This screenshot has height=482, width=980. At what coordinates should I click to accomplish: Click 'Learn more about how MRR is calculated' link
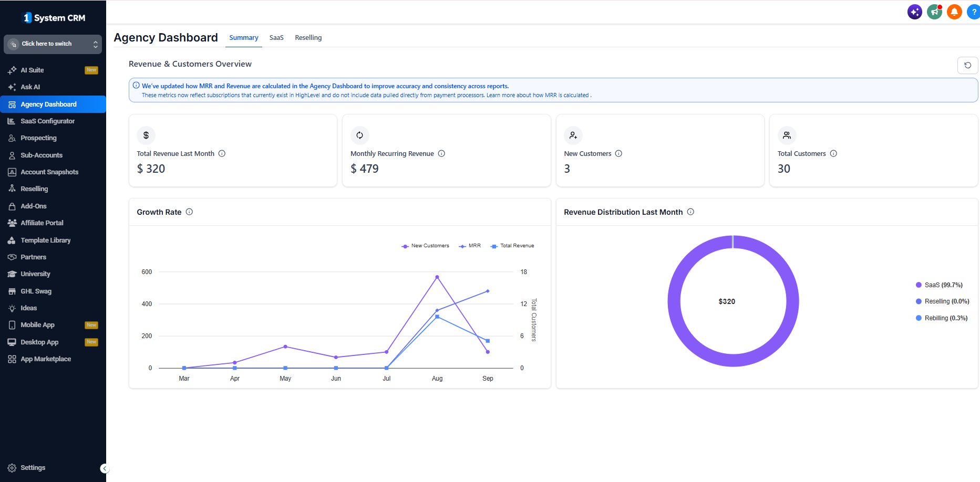(x=538, y=95)
